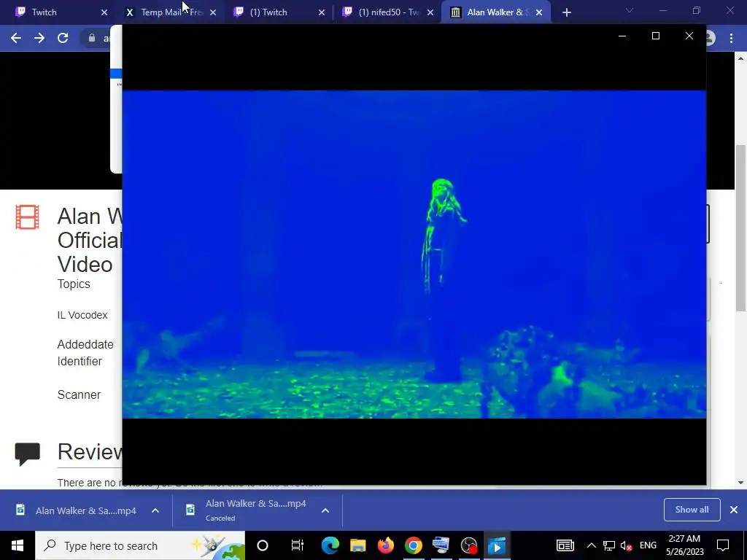Go back to the previous page
The height and width of the screenshot is (560, 747).
(x=16, y=38)
